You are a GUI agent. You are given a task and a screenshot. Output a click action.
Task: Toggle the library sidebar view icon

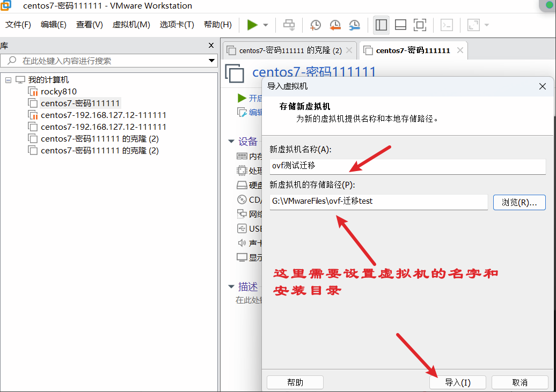(381, 25)
